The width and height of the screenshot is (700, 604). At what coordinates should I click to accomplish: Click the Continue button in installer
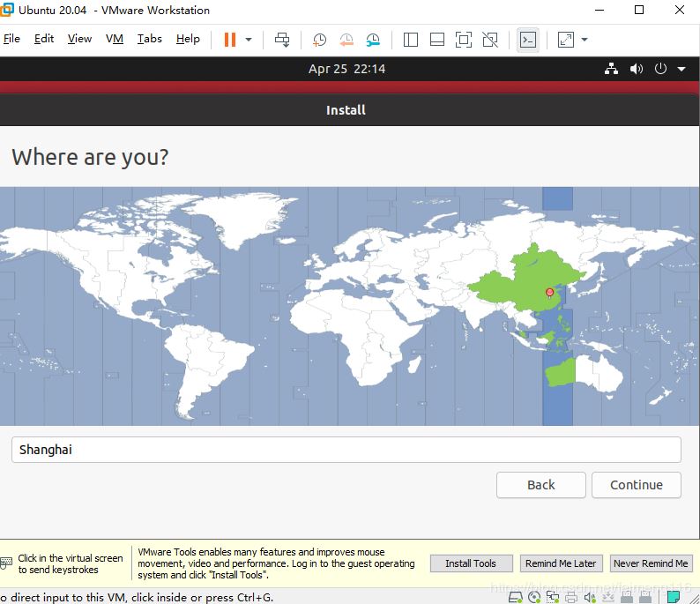636,485
